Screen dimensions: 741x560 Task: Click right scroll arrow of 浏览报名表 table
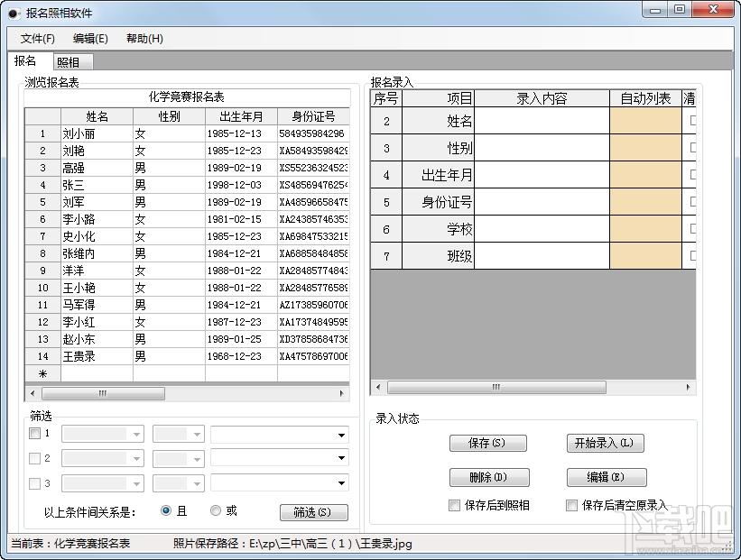tap(342, 394)
